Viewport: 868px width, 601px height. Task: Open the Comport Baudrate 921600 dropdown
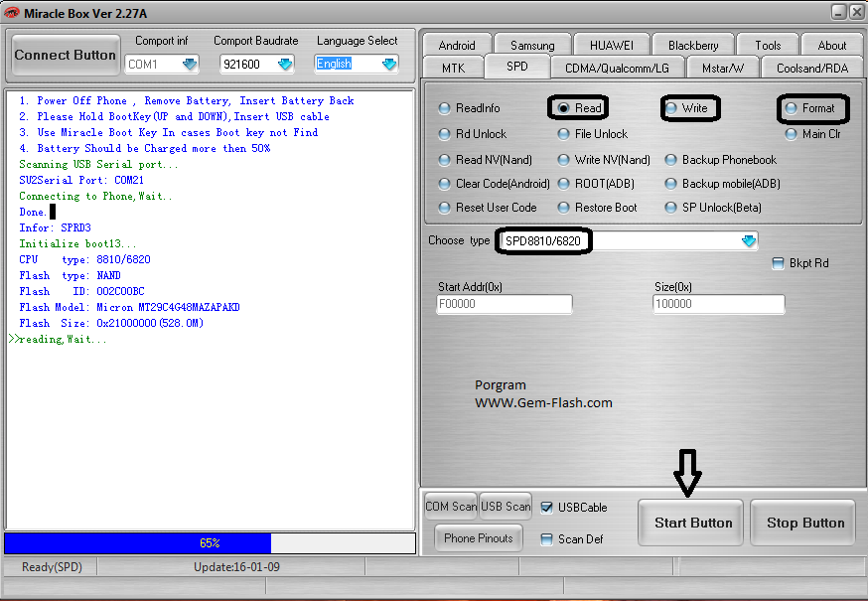pos(285,65)
